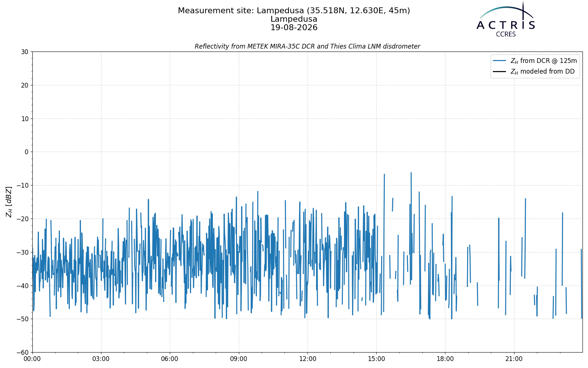Click the y-axis tick label −40
This screenshot has height=368, width=588.
(x=22, y=286)
